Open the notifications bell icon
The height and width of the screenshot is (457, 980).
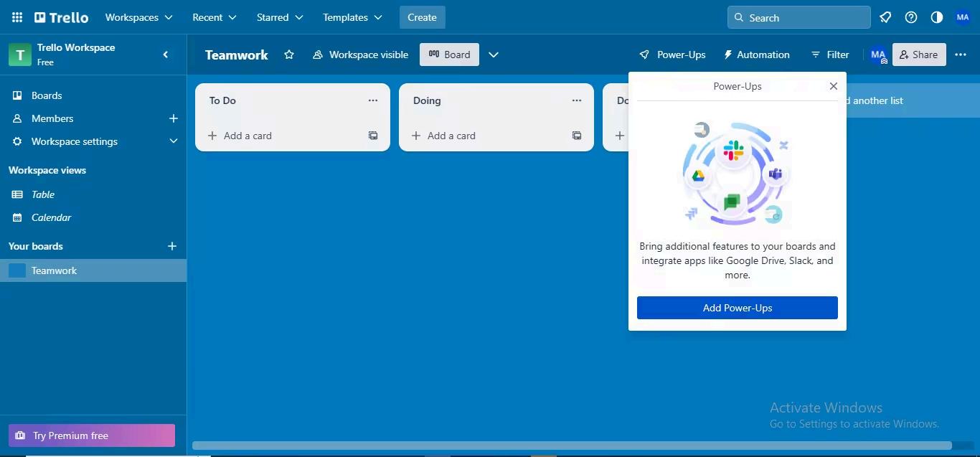pos(885,17)
